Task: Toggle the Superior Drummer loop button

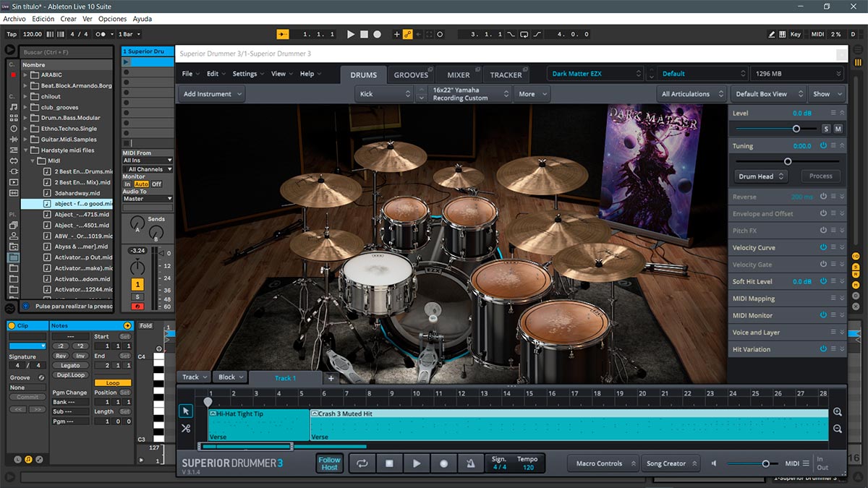Action: tap(362, 463)
